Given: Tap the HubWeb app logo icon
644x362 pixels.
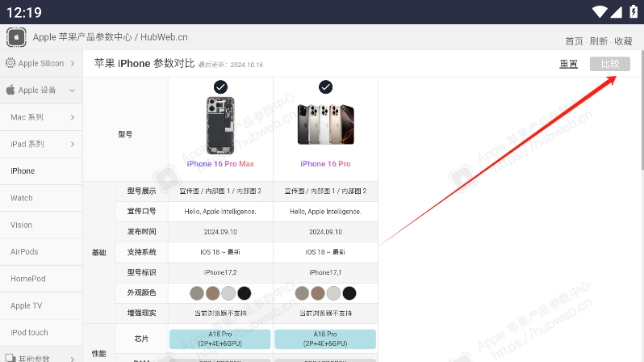Looking at the screenshot, I should (x=16, y=37).
